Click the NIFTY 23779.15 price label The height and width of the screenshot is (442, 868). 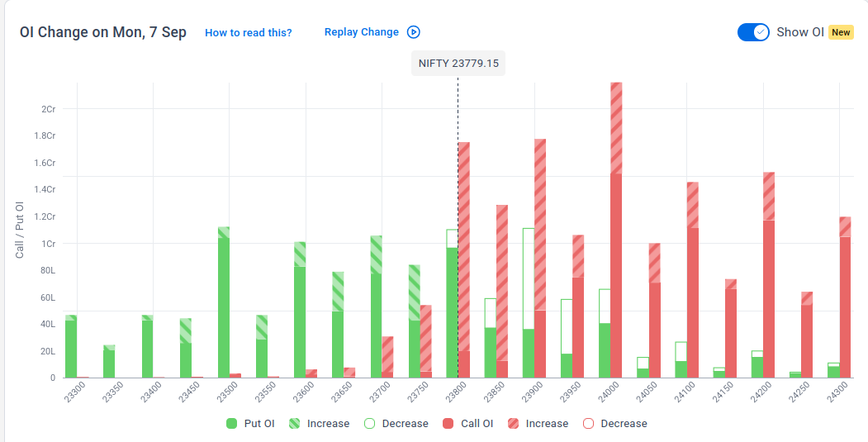(458, 63)
